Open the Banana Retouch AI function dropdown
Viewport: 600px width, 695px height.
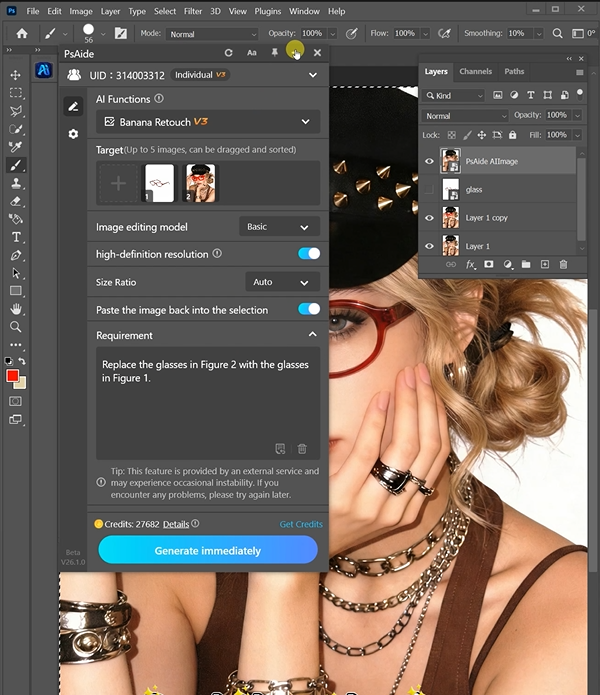pos(208,122)
